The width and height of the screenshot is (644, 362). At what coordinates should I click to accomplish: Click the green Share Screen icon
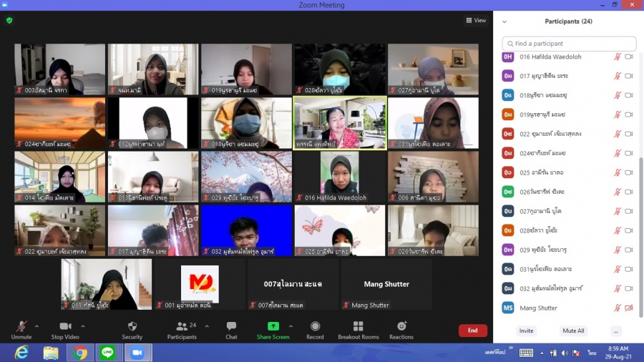tap(273, 326)
